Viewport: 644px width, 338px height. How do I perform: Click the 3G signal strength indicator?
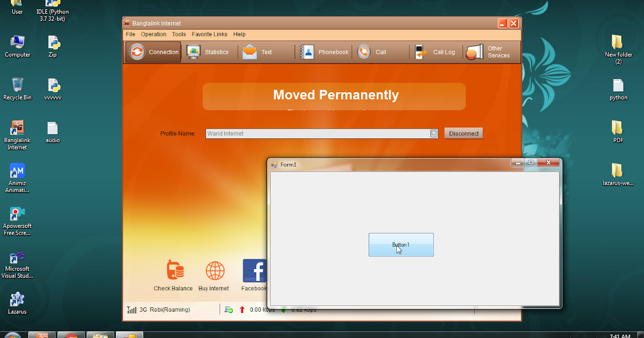point(131,310)
